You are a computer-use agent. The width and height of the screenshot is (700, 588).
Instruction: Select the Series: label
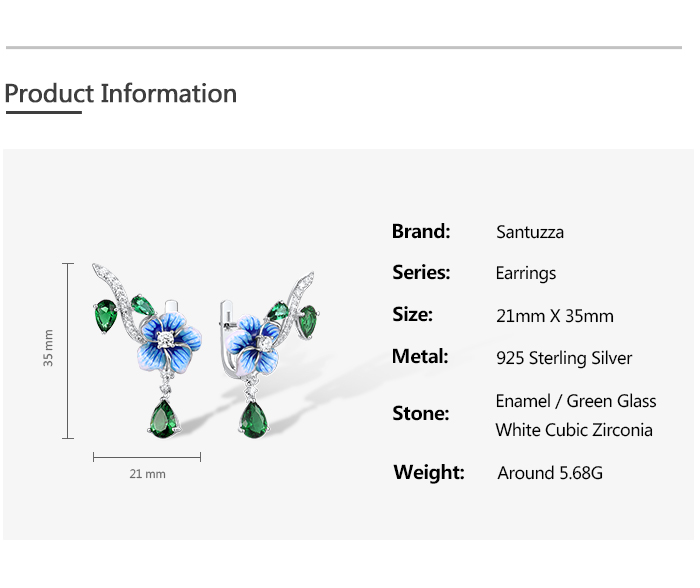421,272
